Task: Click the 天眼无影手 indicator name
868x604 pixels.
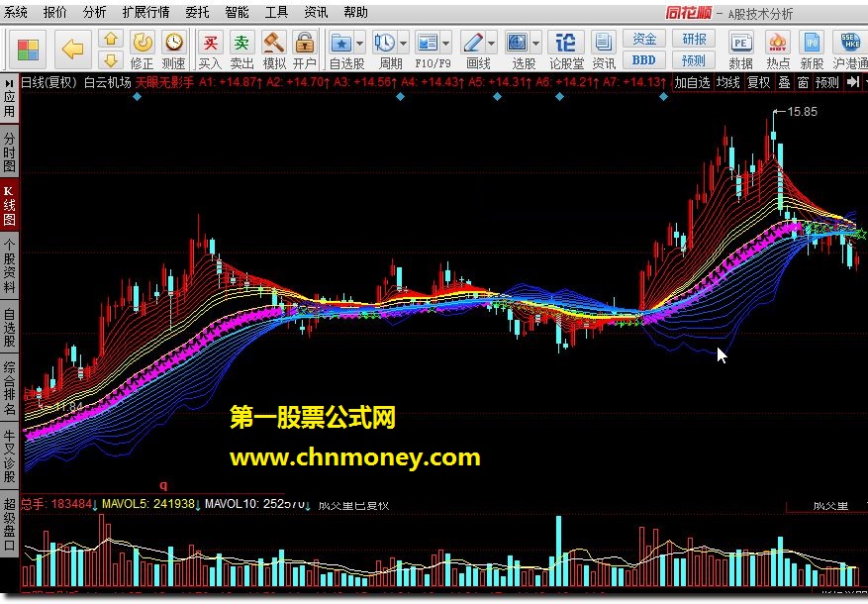Action: [164, 82]
